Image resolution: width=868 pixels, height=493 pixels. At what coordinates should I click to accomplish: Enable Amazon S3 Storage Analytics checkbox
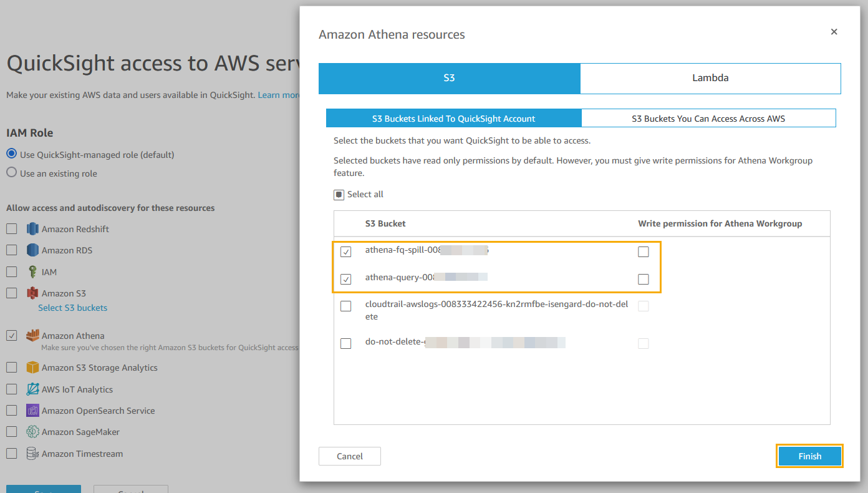[x=11, y=368]
